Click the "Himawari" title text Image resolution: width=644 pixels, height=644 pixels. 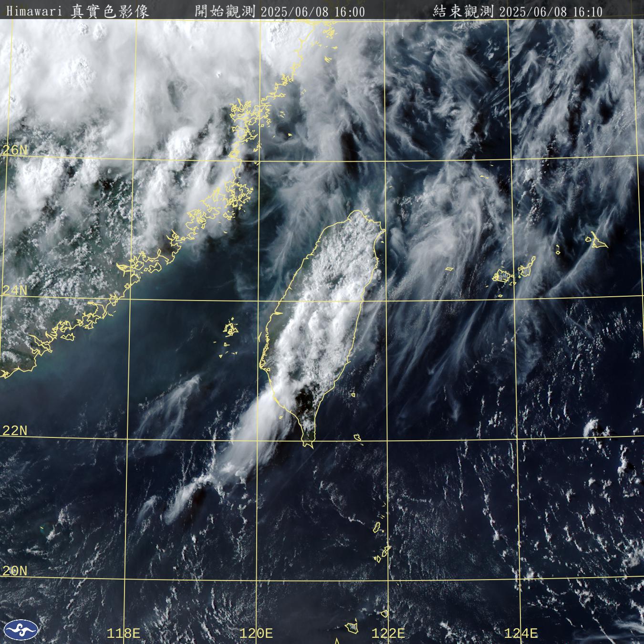pos(34,12)
